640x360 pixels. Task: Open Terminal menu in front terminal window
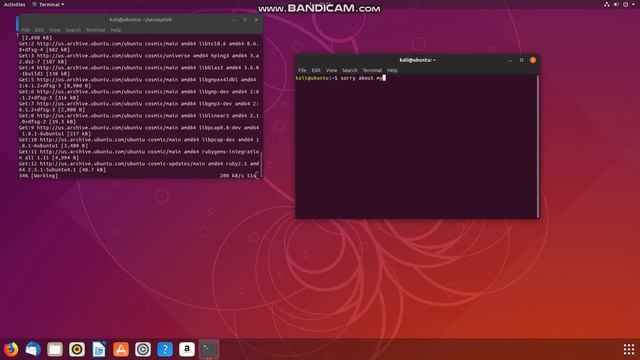(x=372, y=70)
